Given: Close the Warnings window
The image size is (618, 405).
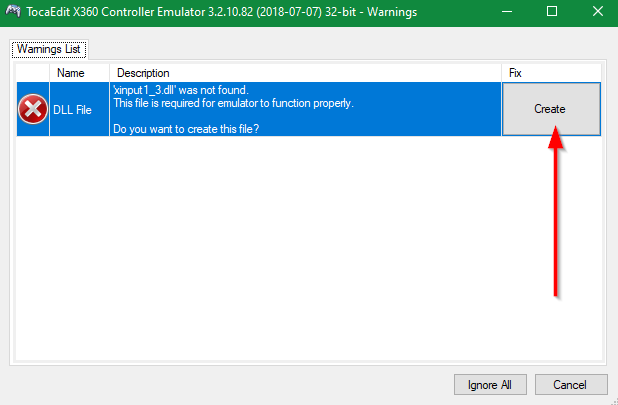Looking at the screenshot, I should tap(598, 12).
